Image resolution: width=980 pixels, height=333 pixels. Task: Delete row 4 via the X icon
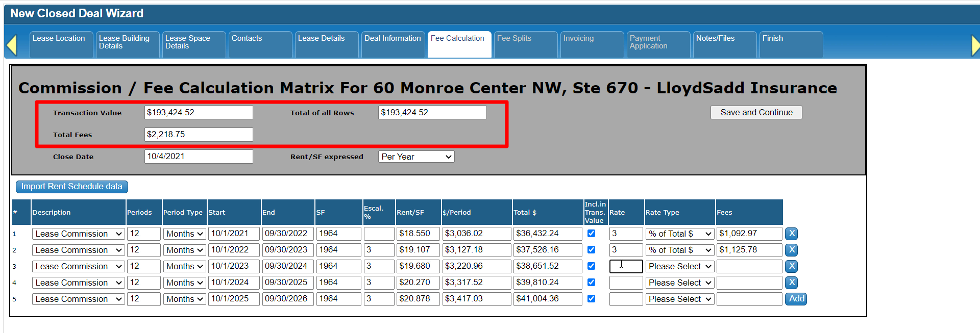click(791, 283)
